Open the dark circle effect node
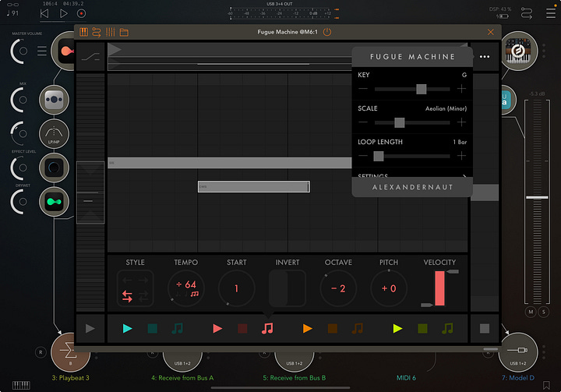The width and height of the screenshot is (561, 392). (x=54, y=168)
